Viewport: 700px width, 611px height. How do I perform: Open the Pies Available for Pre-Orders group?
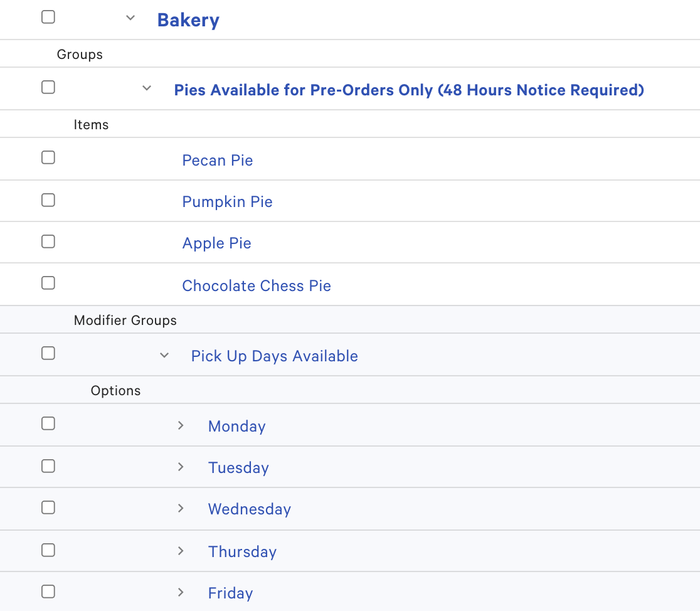coord(408,90)
